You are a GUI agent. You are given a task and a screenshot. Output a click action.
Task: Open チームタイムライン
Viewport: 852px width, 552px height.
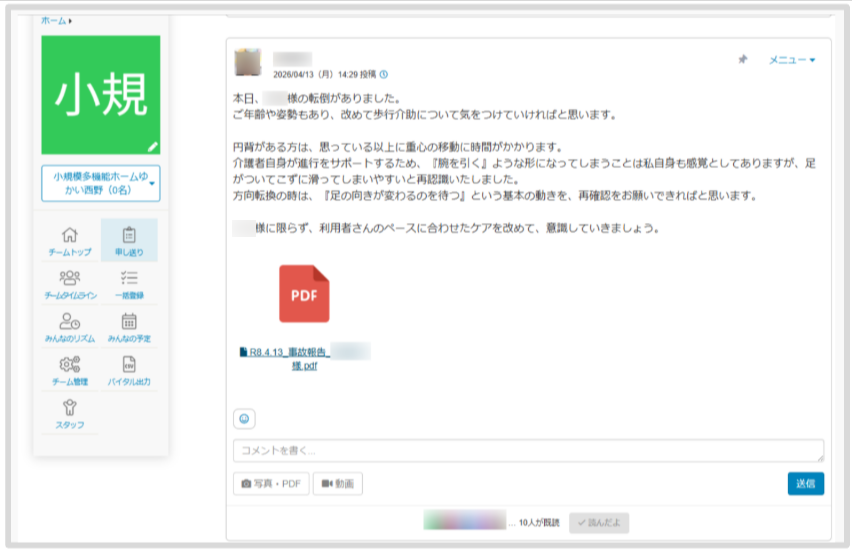70,284
